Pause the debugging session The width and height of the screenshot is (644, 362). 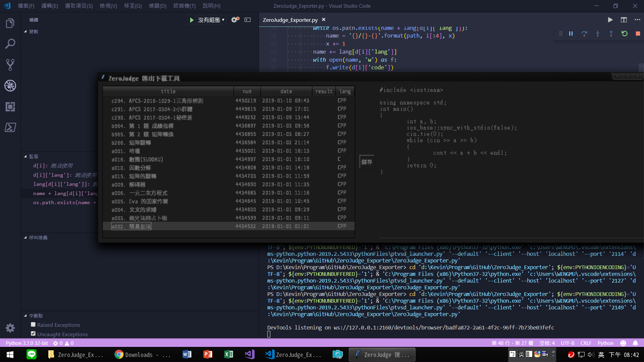pyautogui.click(x=571, y=34)
